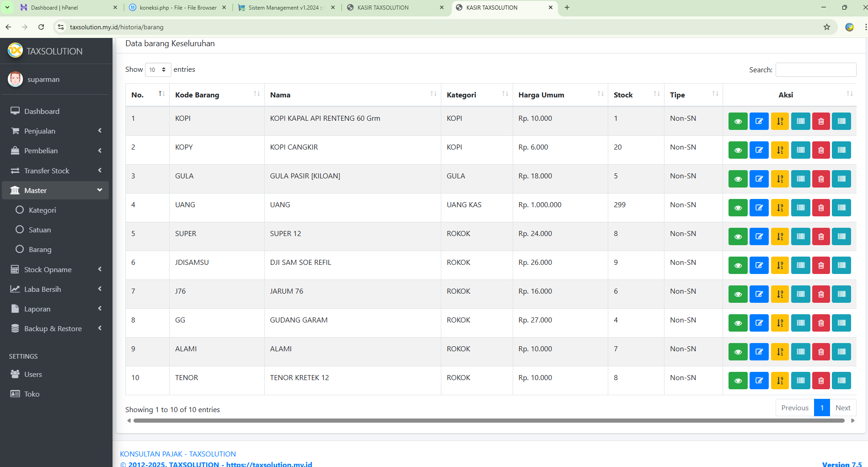Open the KONSULTAN PAJAK - TAXSOLUTION footer link
The height and width of the screenshot is (467, 868).
(178, 454)
